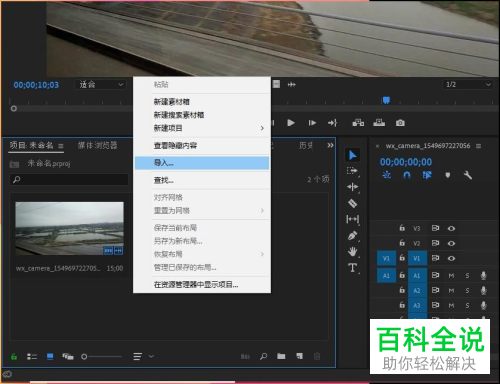The height and width of the screenshot is (384, 500).
Task: Click the Lift button in Program monitor
Action: click(358, 123)
